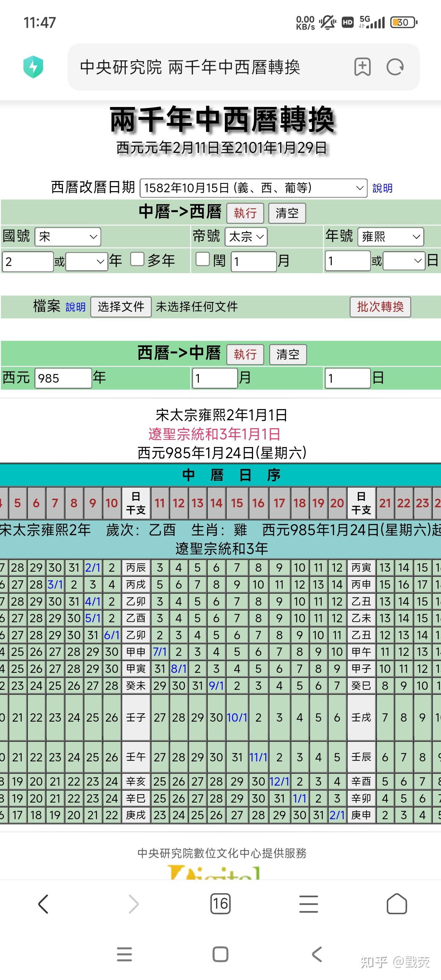Click the 丙寅 干支 cell

pyautogui.click(x=361, y=568)
